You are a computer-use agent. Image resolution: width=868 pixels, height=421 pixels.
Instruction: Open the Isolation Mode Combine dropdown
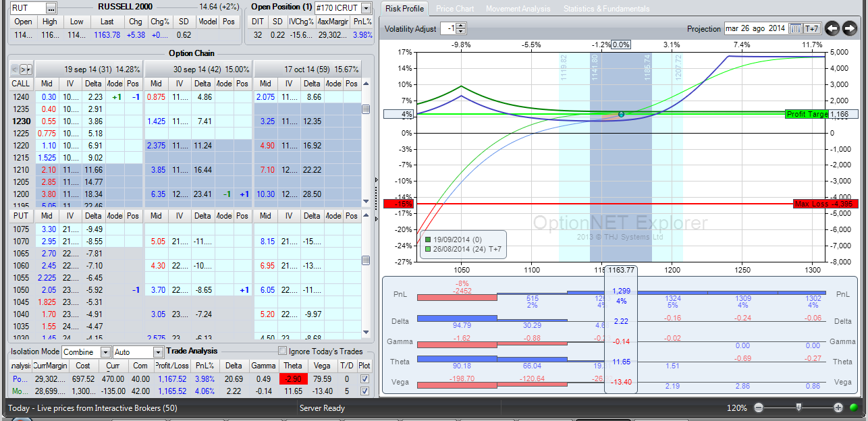pyautogui.click(x=105, y=352)
